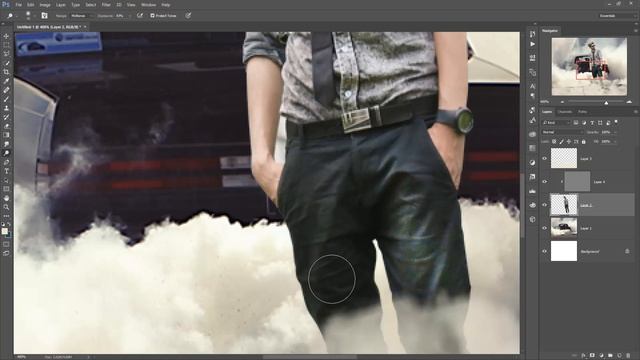
Task: Add a layer mask button
Action: [x=592, y=356]
